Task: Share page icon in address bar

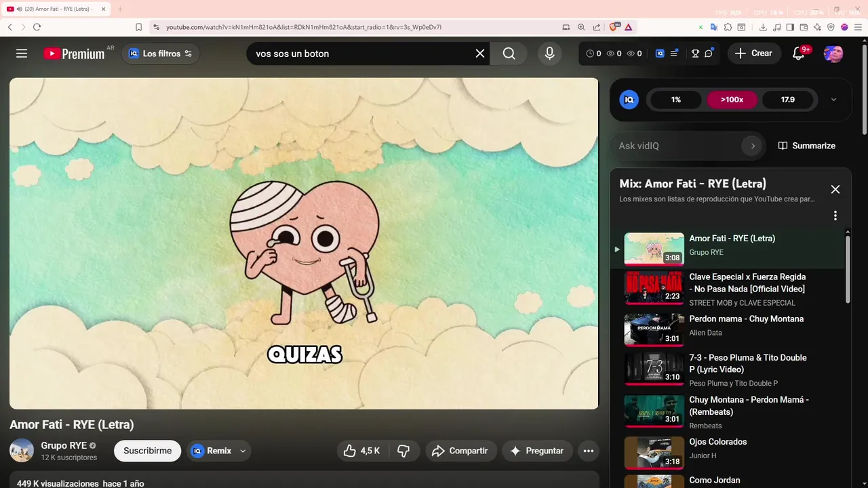Action: [x=596, y=27]
